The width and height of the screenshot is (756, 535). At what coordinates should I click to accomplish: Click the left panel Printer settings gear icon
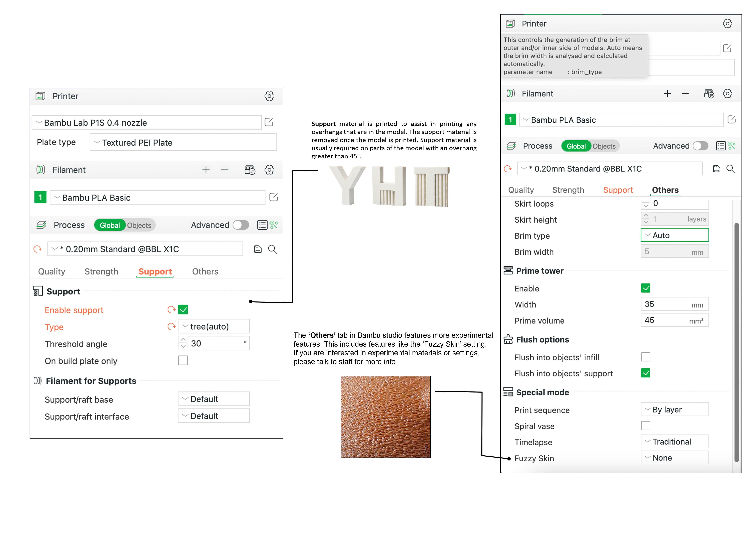point(269,96)
